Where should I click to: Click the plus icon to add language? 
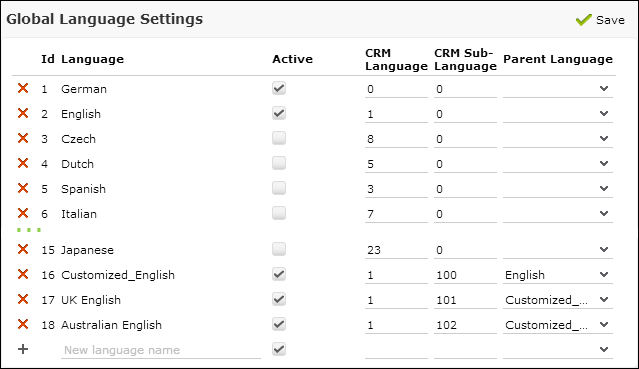tap(23, 349)
